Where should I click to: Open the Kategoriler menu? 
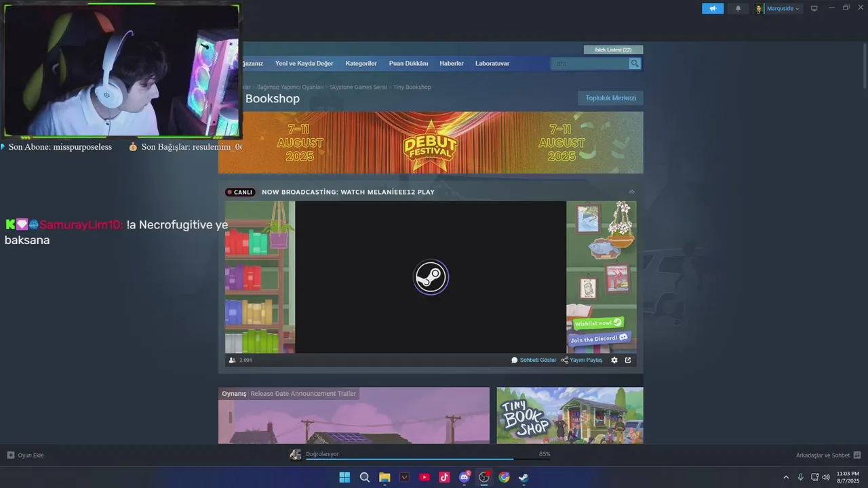click(x=361, y=63)
